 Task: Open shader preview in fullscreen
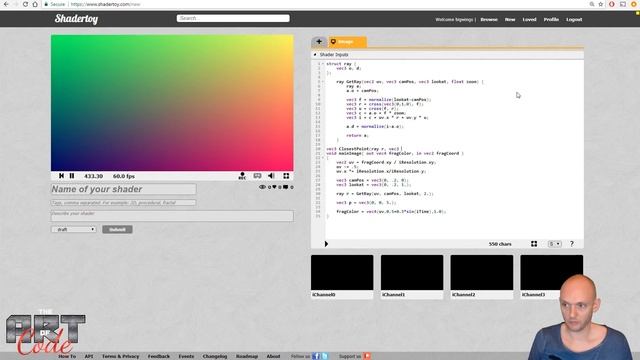pos(286,176)
